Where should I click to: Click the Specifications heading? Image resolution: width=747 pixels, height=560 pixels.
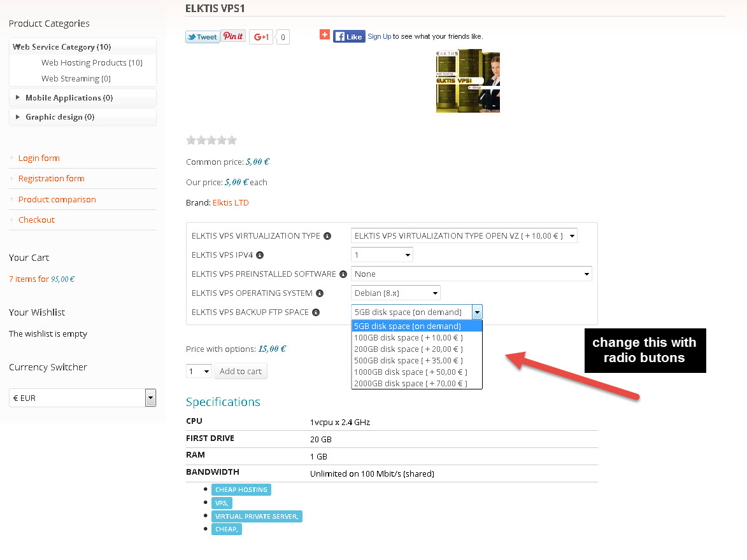223,402
